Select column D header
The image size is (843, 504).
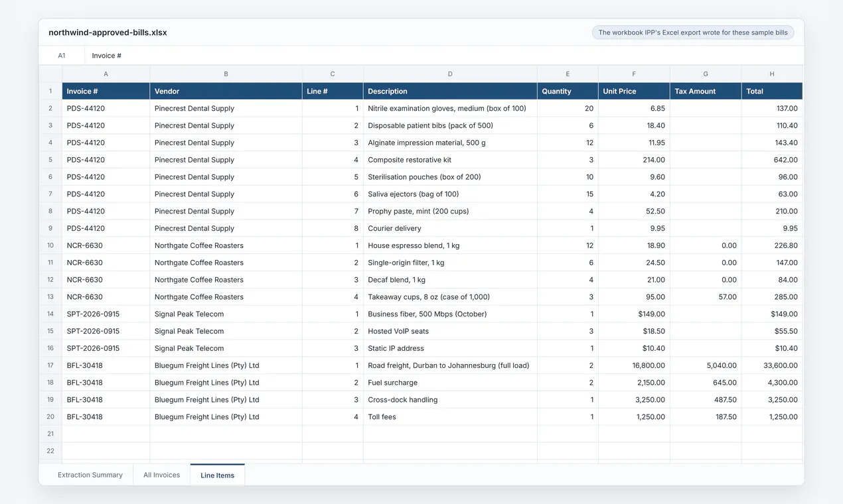(x=450, y=74)
